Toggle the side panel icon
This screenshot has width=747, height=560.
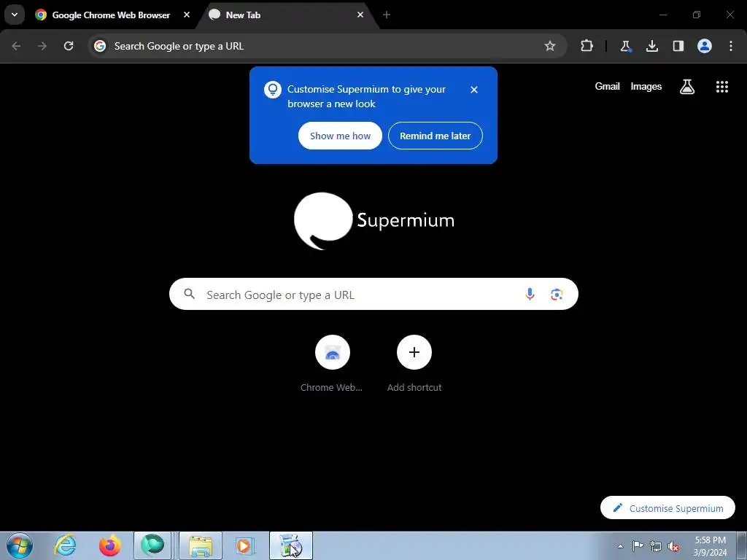(x=678, y=46)
